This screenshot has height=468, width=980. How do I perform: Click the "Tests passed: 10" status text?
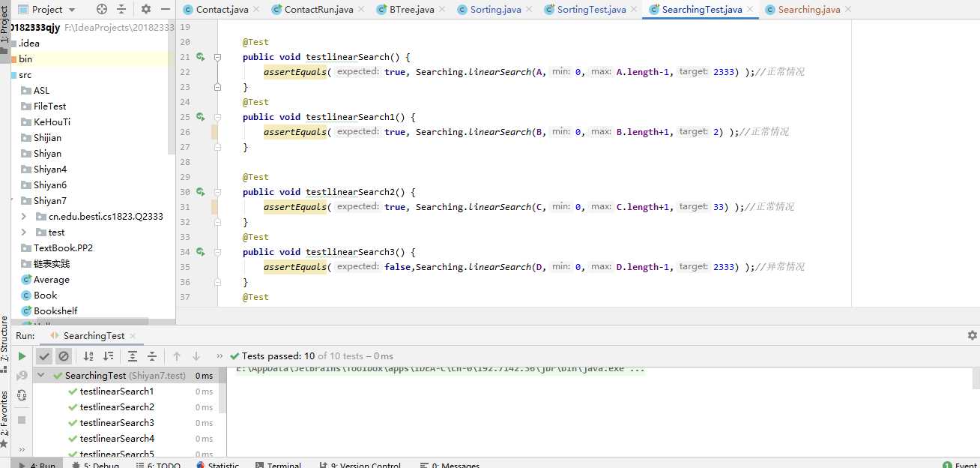click(x=279, y=356)
